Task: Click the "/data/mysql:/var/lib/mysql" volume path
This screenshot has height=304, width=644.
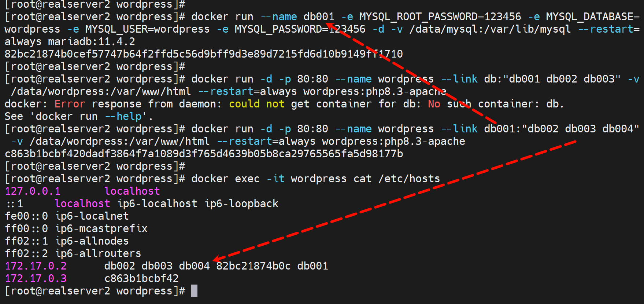Action: click(x=490, y=29)
